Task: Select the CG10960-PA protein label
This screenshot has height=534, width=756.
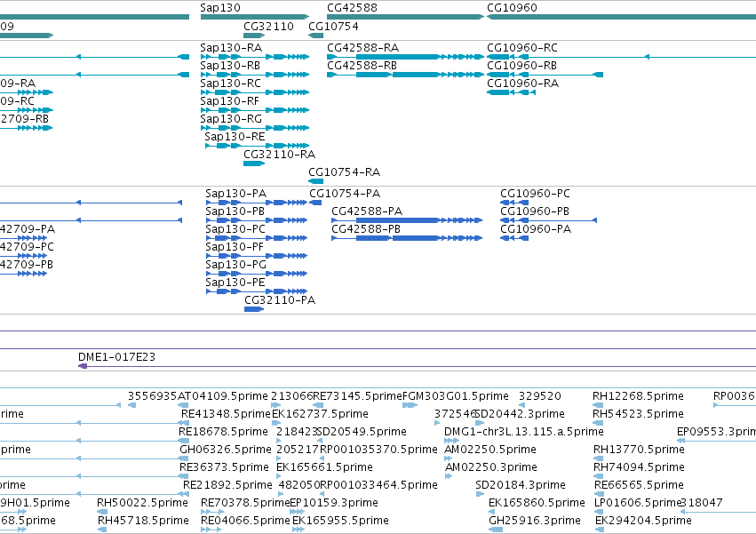Action: (536, 229)
